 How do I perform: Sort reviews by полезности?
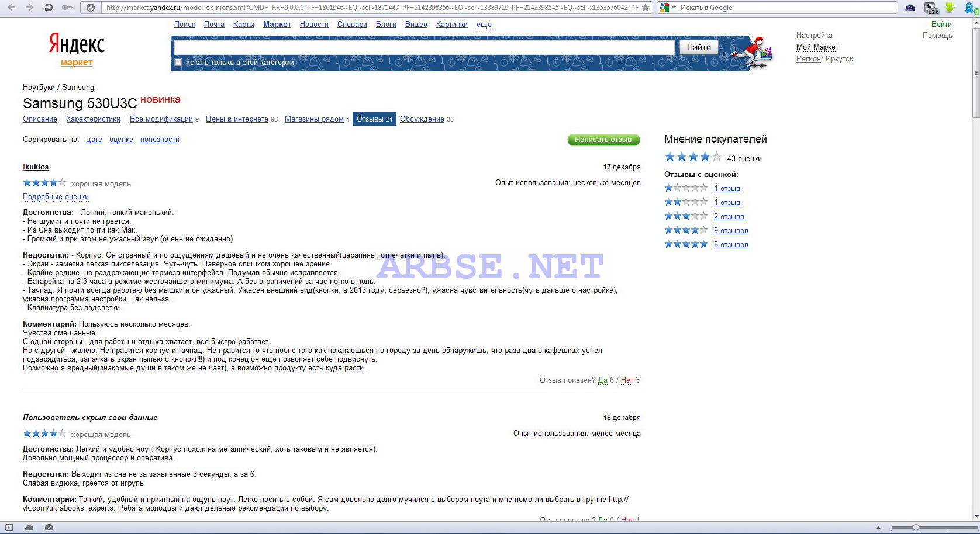click(x=160, y=140)
